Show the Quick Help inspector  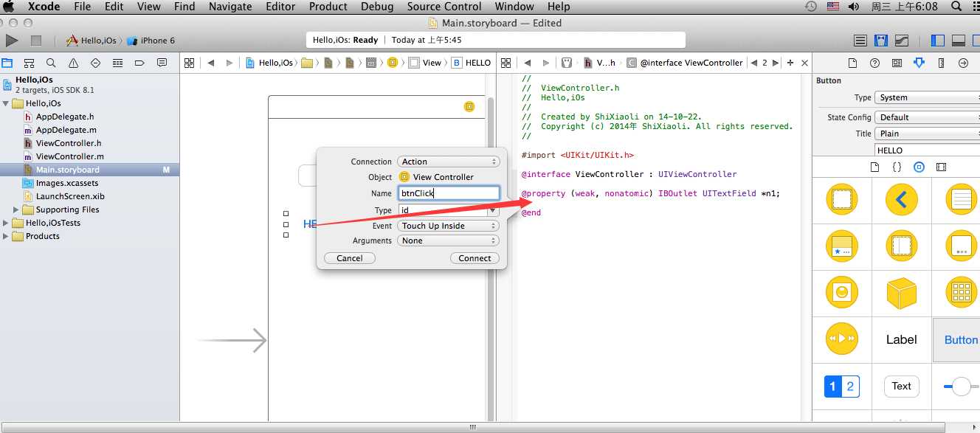click(874, 63)
